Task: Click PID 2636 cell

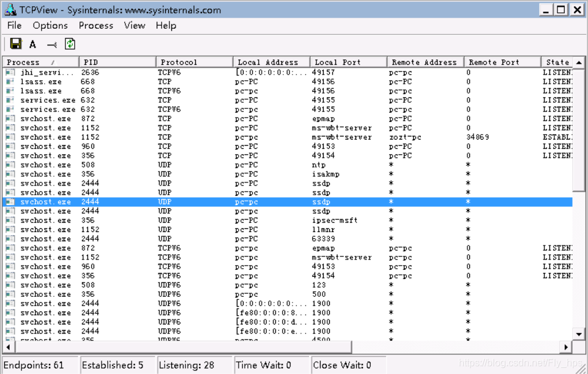Action: coord(90,72)
